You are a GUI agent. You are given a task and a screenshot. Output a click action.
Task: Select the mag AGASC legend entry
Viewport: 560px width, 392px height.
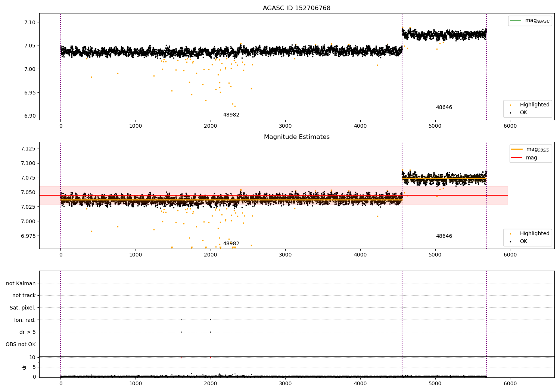530,21
